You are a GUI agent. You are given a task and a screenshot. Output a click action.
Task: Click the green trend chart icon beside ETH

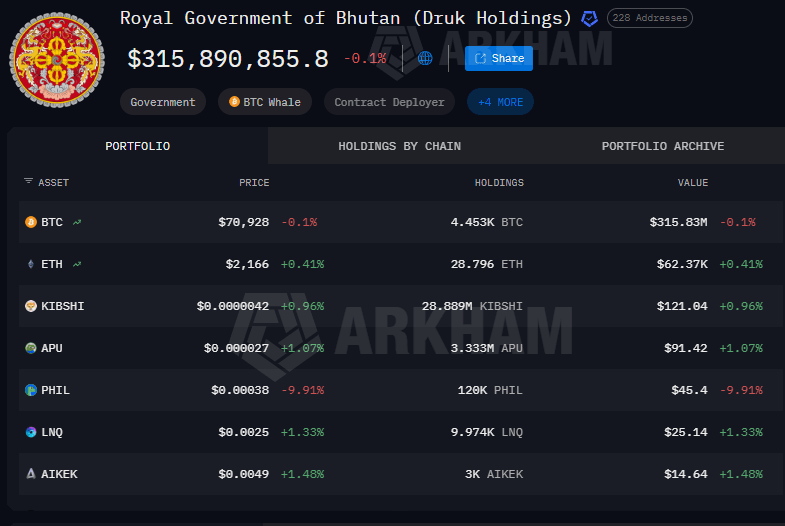click(77, 264)
